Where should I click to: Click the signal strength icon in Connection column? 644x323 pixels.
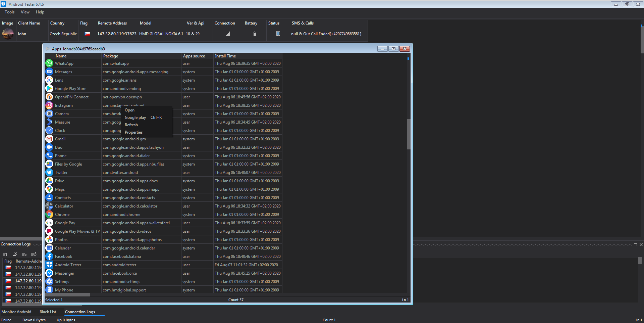[228, 34]
